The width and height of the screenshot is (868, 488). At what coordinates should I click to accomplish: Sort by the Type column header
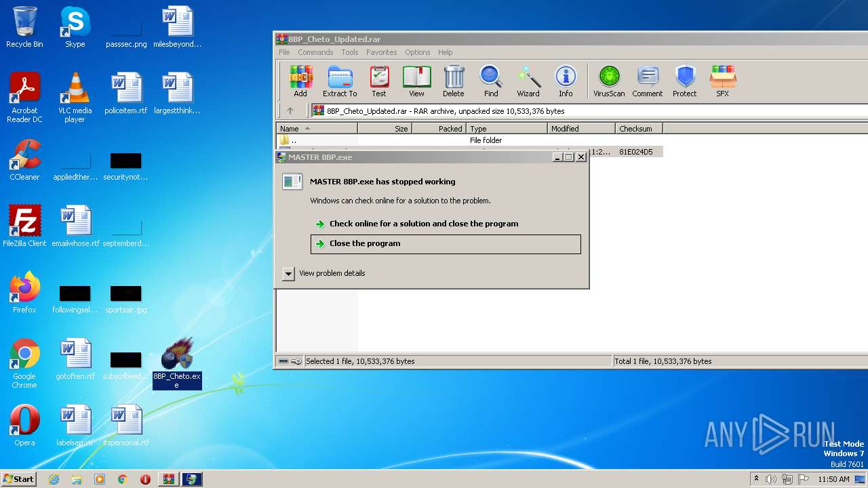pyautogui.click(x=507, y=128)
